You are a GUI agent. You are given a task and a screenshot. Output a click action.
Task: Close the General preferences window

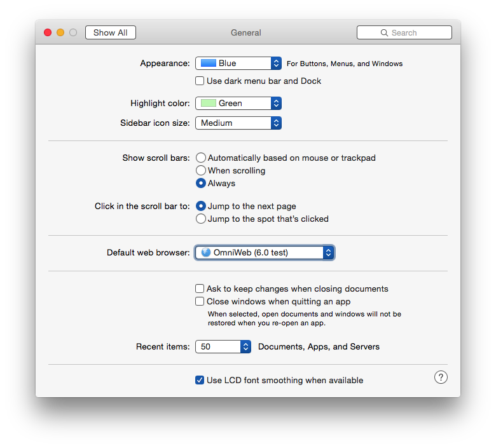coord(48,32)
